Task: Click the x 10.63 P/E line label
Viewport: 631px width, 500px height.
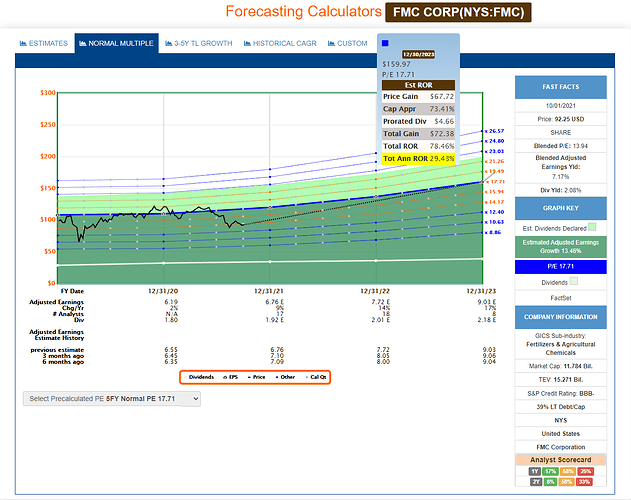Action: tap(494, 222)
